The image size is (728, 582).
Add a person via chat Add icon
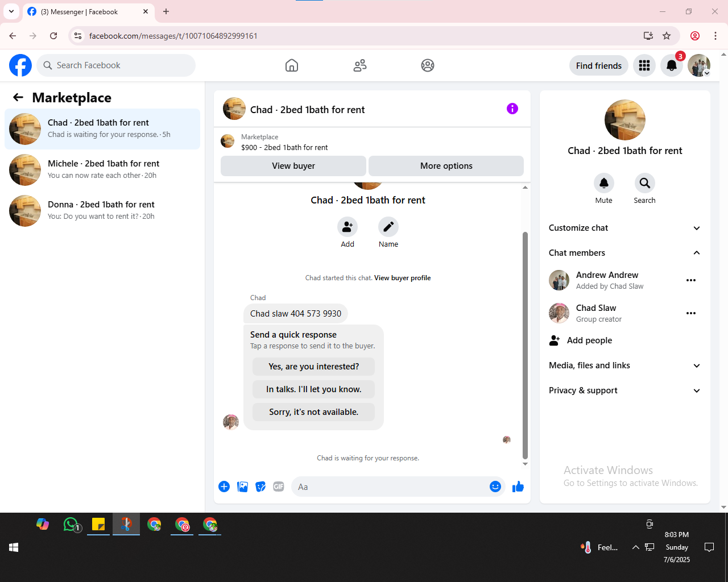pyautogui.click(x=348, y=227)
